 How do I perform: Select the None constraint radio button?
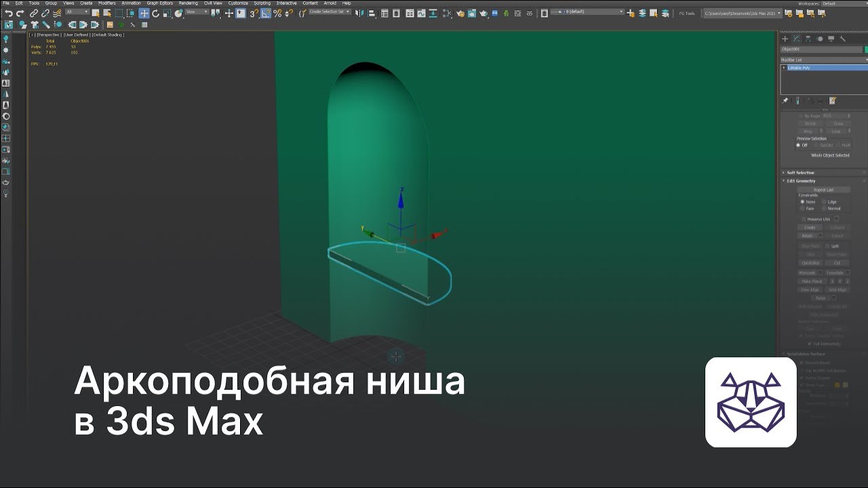802,202
